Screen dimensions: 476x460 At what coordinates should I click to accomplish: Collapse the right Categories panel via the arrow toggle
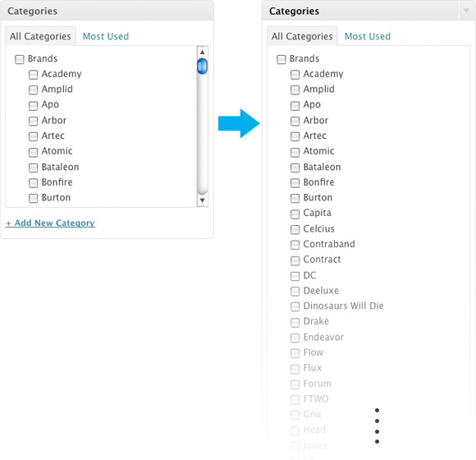(466, 11)
